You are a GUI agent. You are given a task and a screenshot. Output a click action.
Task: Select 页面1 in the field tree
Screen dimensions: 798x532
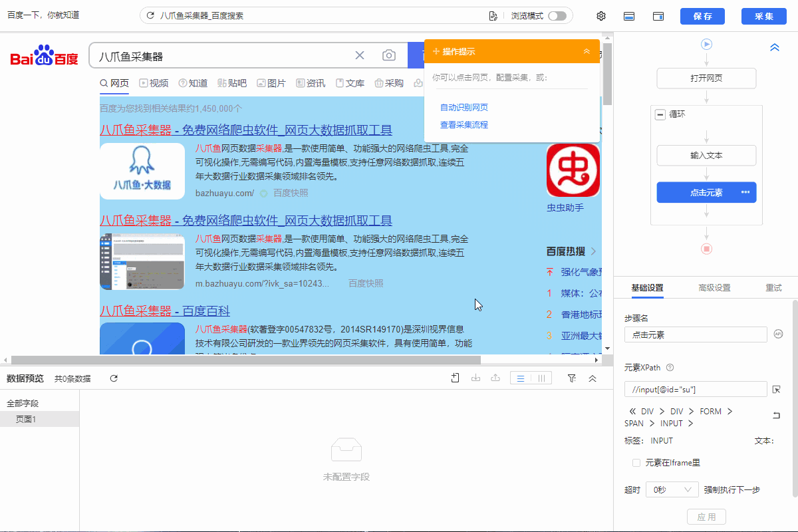[39, 419]
